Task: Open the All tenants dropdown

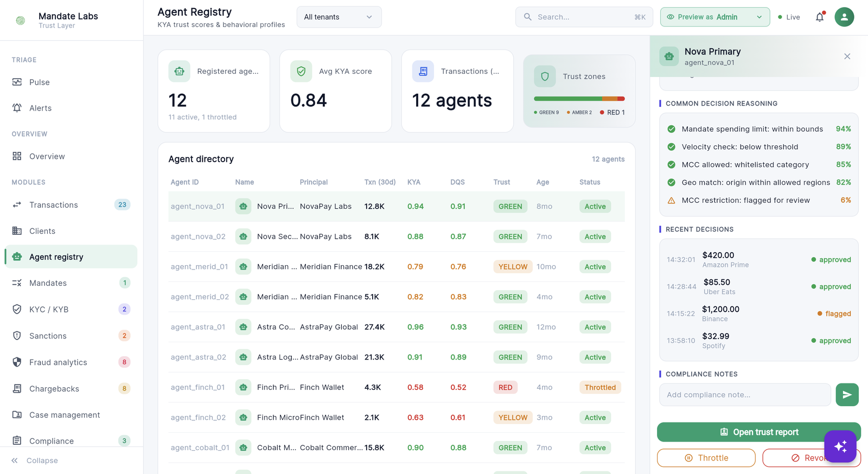Action: click(x=339, y=17)
